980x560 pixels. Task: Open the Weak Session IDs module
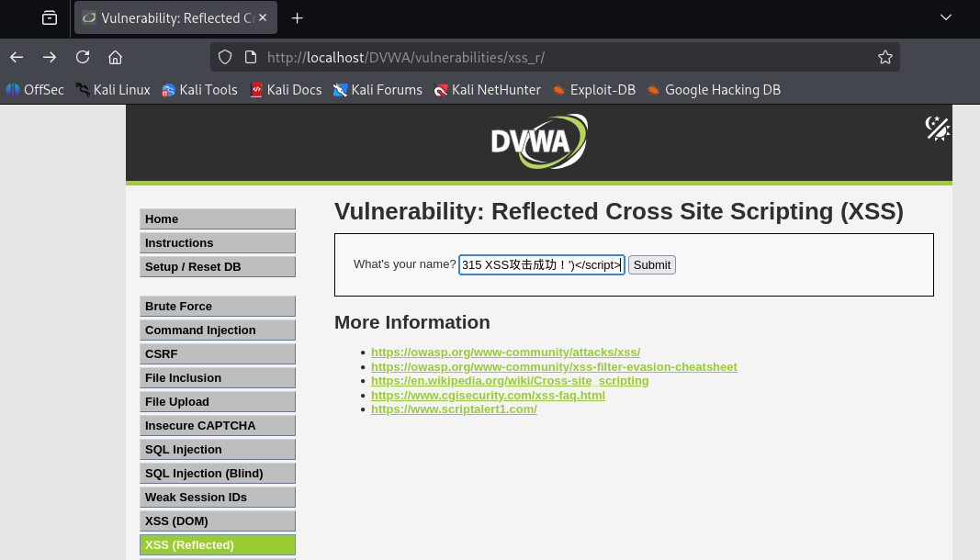(x=218, y=498)
